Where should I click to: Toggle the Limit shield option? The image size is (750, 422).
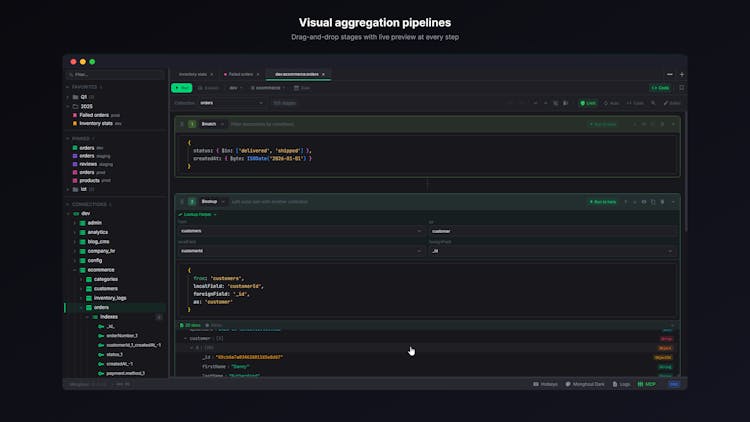pos(588,102)
